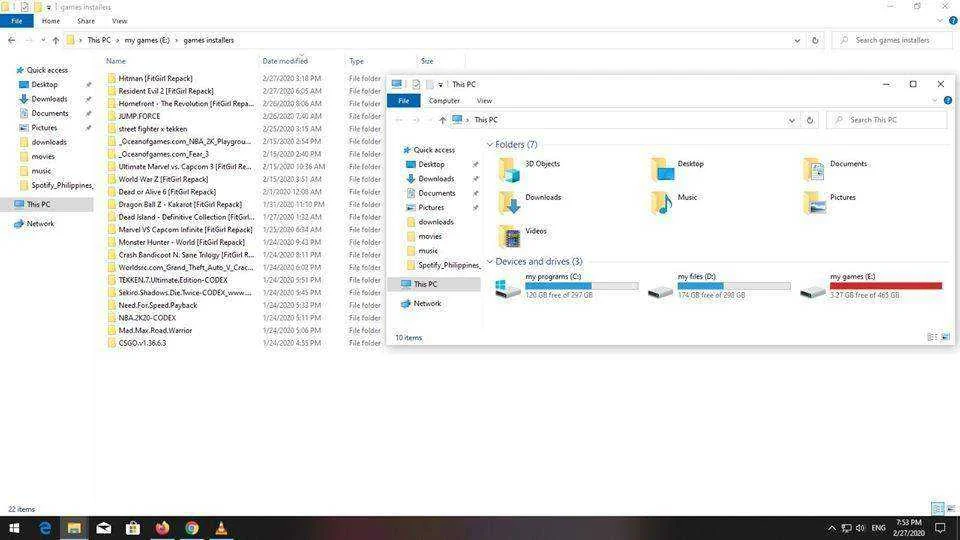Open the Action Center notifications icon
Image resolution: width=960 pixels, height=540 pixels.
coord(940,528)
